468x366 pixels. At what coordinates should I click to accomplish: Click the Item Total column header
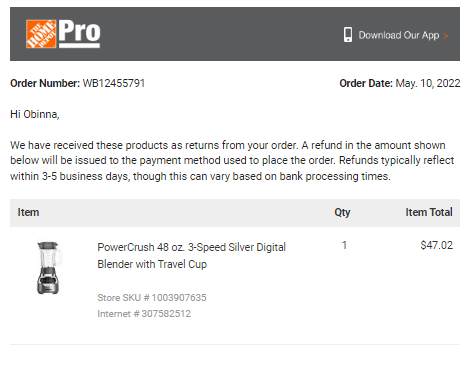pyautogui.click(x=429, y=212)
